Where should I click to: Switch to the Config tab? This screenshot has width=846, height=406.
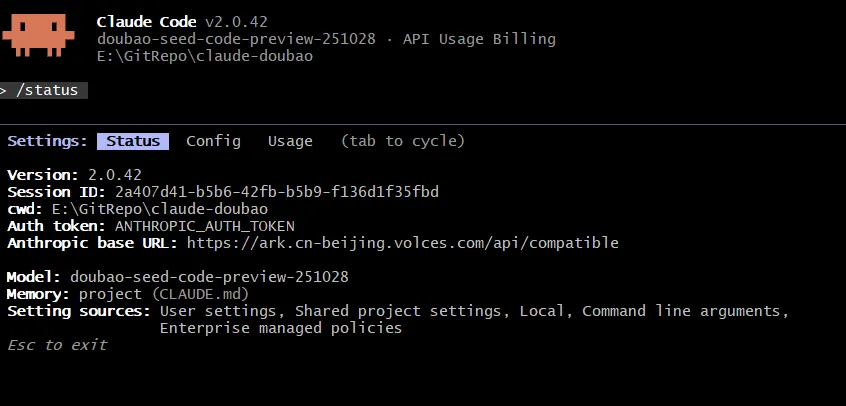pyautogui.click(x=213, y=141)
